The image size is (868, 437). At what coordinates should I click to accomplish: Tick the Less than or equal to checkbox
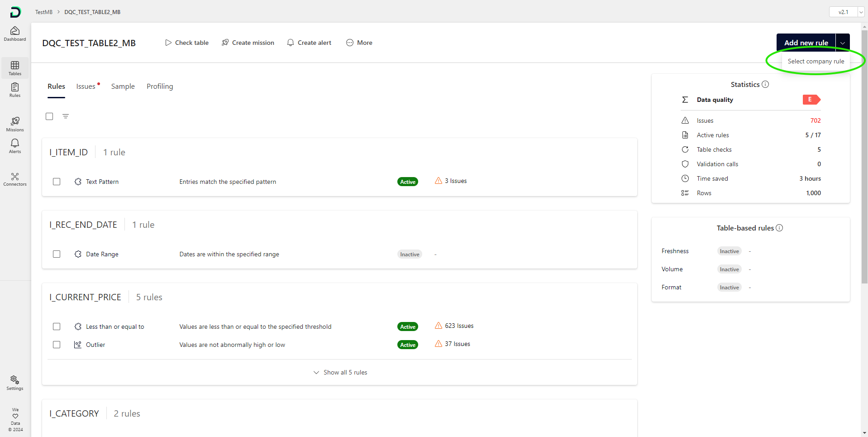click(x=57, y=327)
